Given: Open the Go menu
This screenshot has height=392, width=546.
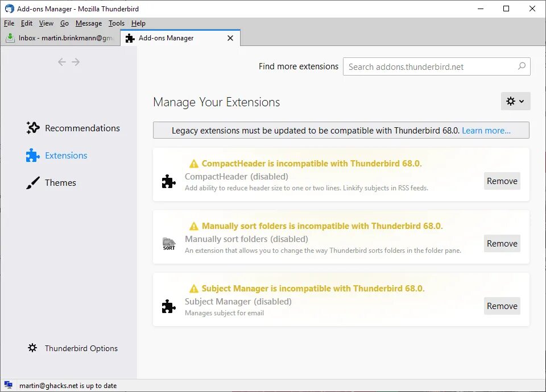Looking at the screenshot, I should pos(64,23).
